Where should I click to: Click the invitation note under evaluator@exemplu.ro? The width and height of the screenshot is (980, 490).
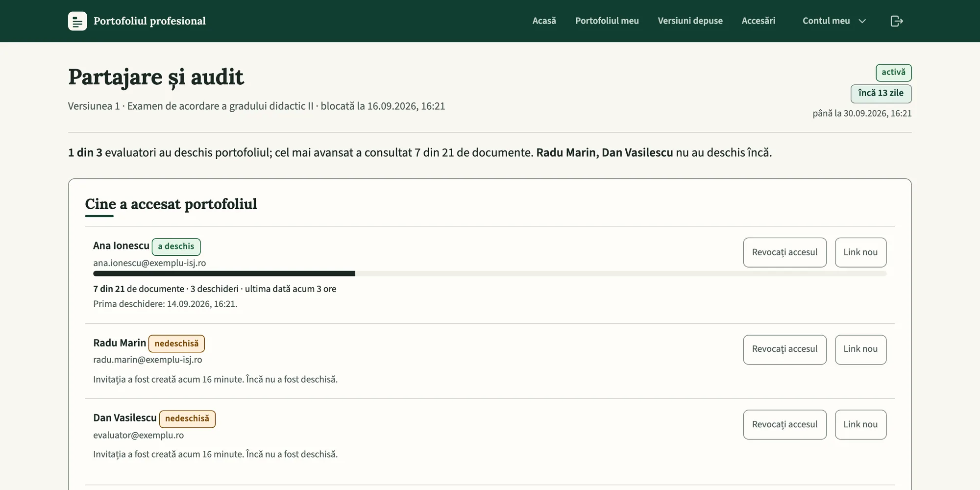(215, 454)
